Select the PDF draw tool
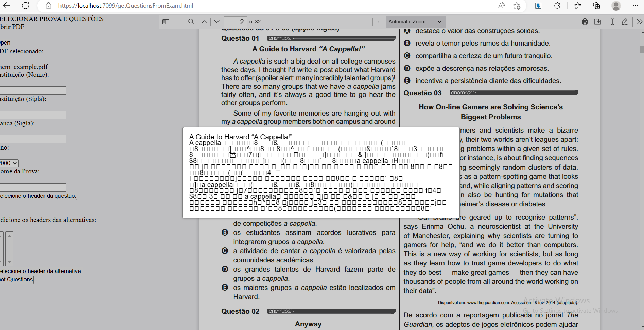 click(x=625, y=22)
